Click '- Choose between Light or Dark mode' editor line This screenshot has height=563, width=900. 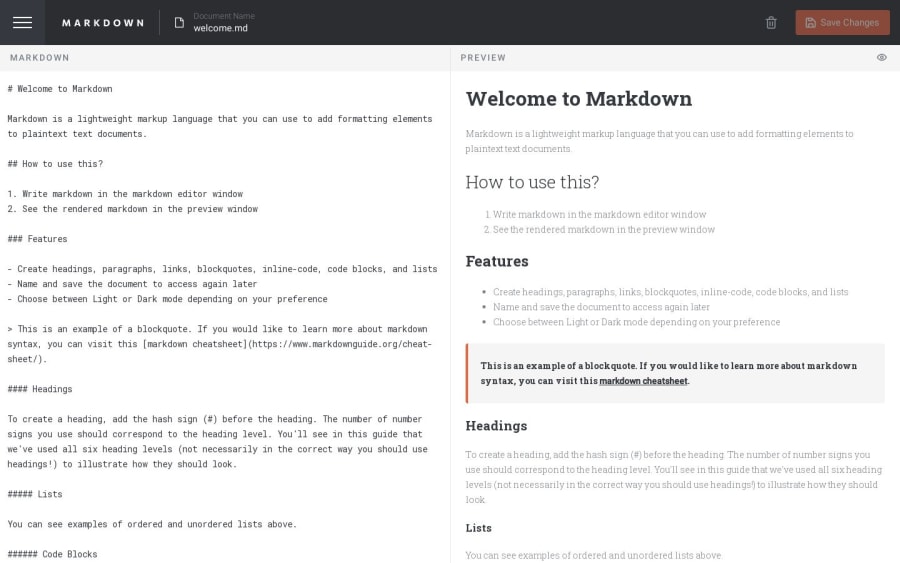pyautogui.click(x=168, y=299)
